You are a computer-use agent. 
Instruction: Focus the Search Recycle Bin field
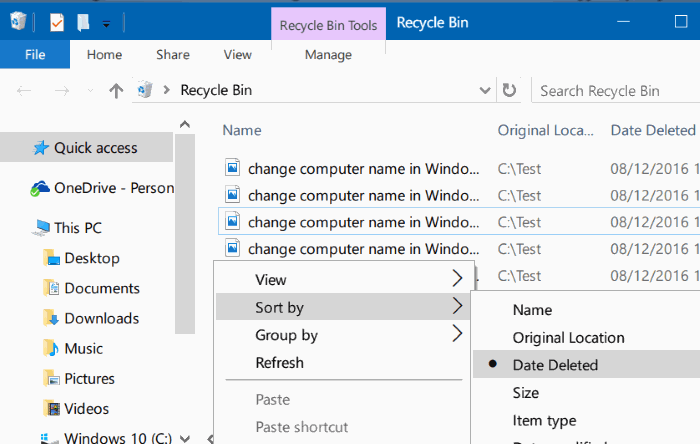[x=616, y=91]
